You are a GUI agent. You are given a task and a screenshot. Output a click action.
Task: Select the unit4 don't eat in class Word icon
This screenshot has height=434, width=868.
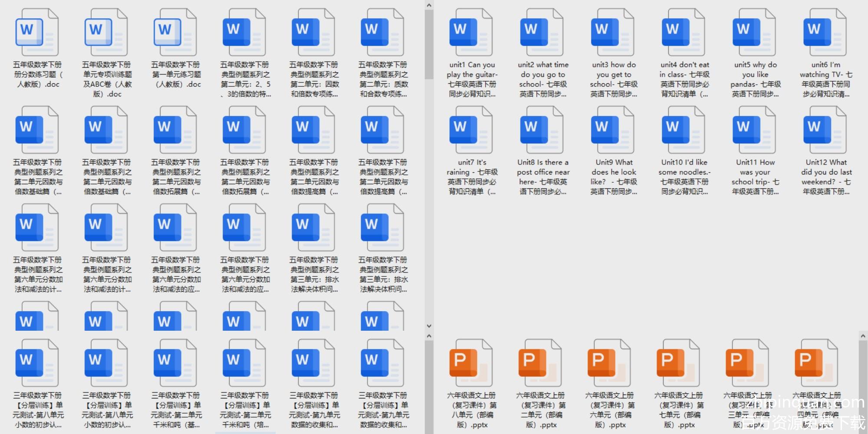(x=683, y=33)
